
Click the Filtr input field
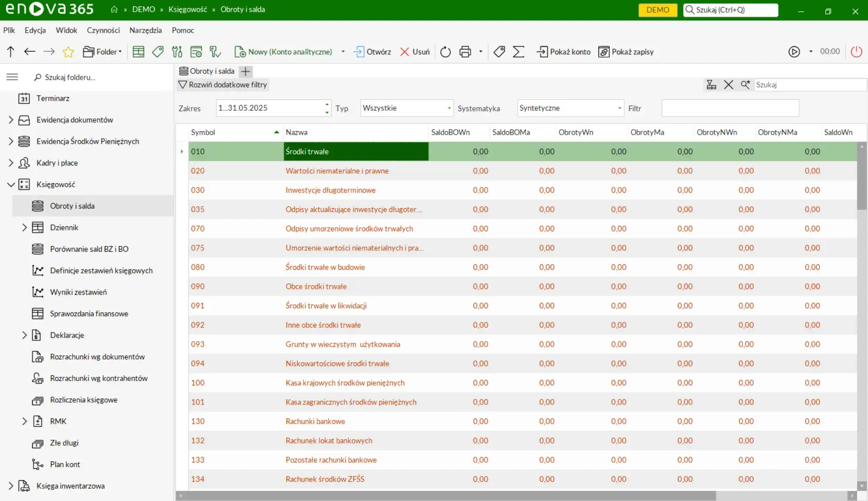pos(730,108)
